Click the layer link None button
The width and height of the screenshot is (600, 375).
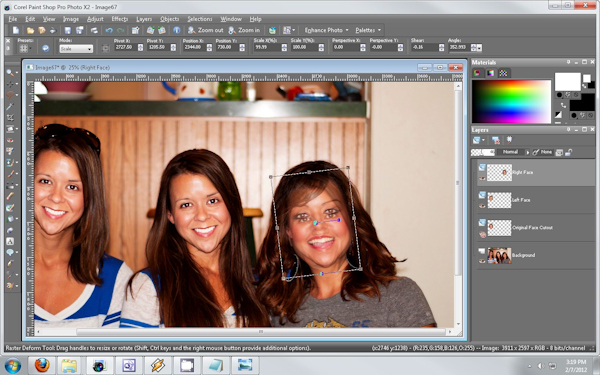(543, 152)
